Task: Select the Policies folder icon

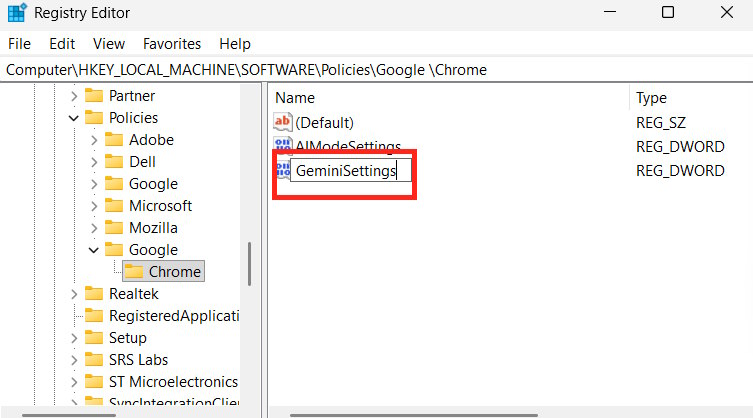Action: tap(94, 117)
